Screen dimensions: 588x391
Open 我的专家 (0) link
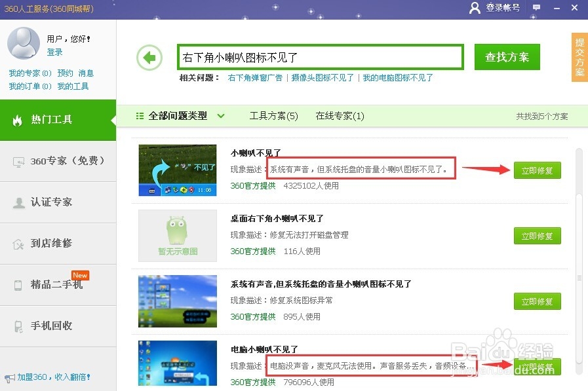click(x=30, y=73)
